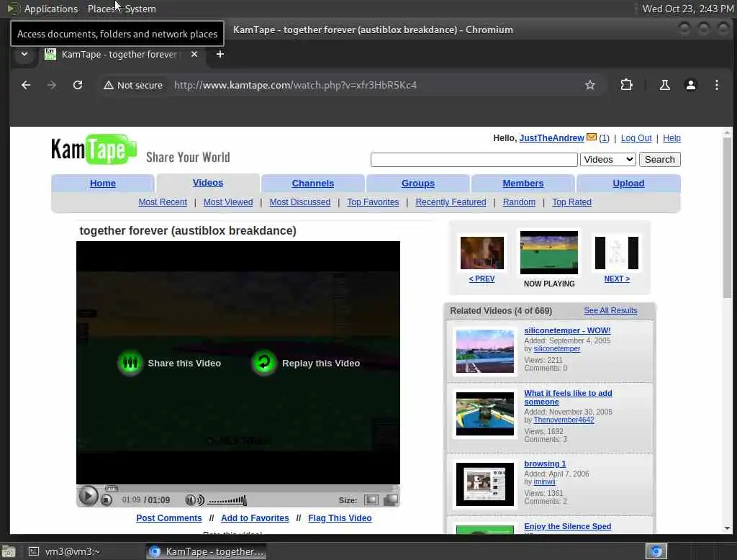Screen dimensions: 737x560
Task: Go to the Home tab
Action: point(102,184)
